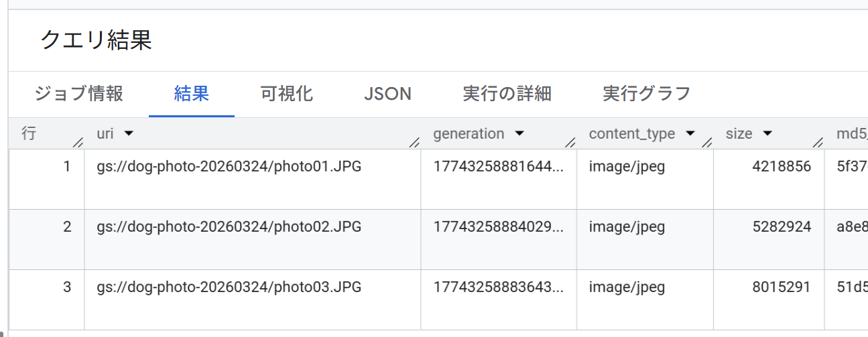Select the JSON tab
Image resolution: width=868 pixels, height=337 pixels.
[x=387, y=94]
